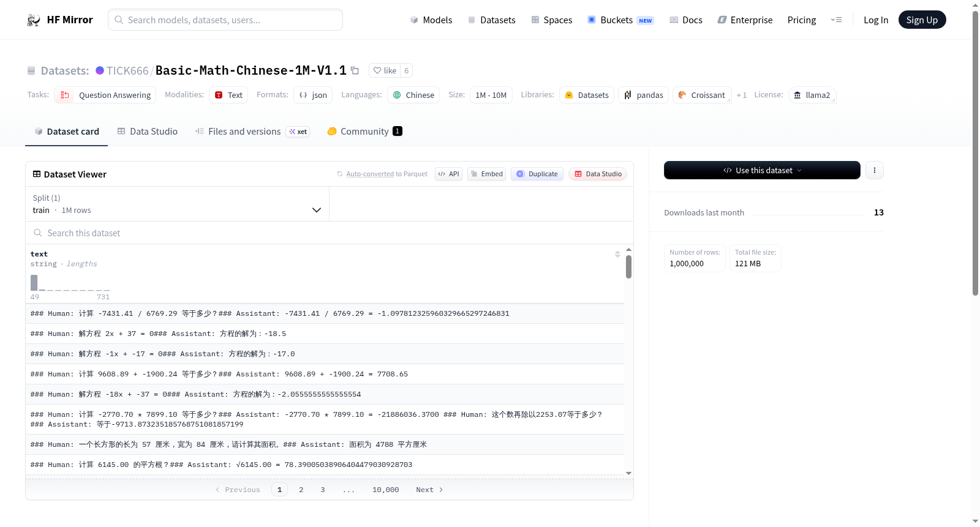Click the heart like icon
The image size is (980, 527).
377,70
